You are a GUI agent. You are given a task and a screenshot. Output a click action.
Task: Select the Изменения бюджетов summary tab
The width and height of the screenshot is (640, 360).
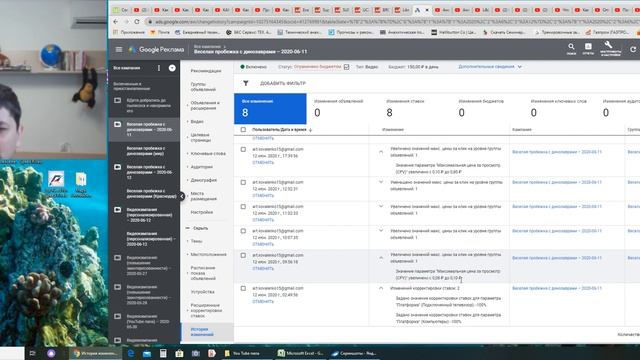pos(487,109)
